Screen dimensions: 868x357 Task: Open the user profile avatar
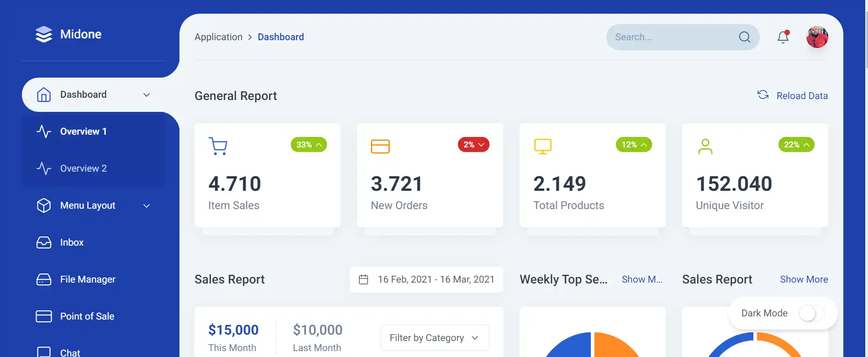(x=817, y=37)
